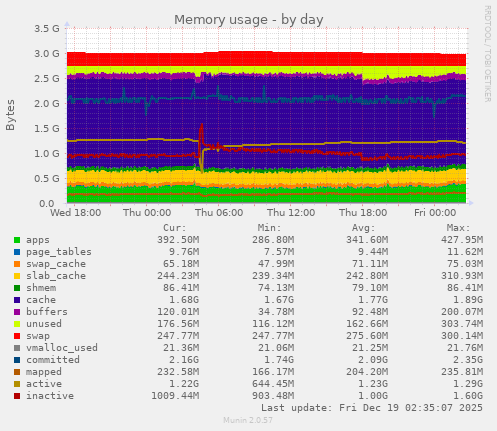Screen dimensions: 497x431
Task: Click the lime unused legend swatch
Action: 17,324
